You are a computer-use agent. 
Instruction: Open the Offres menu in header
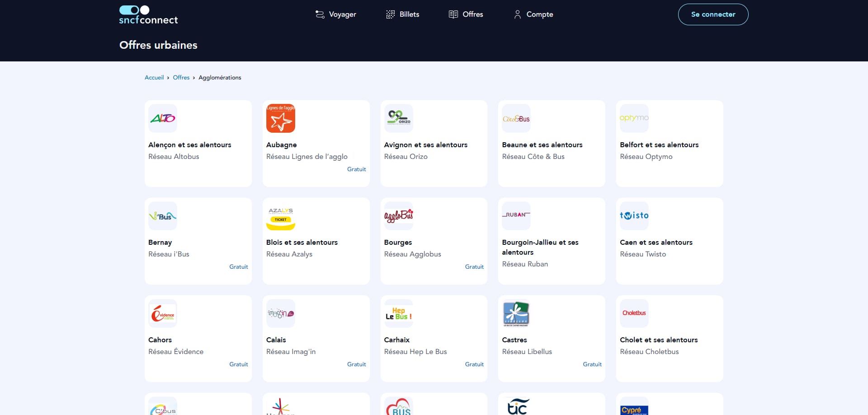tap(466, 14)
